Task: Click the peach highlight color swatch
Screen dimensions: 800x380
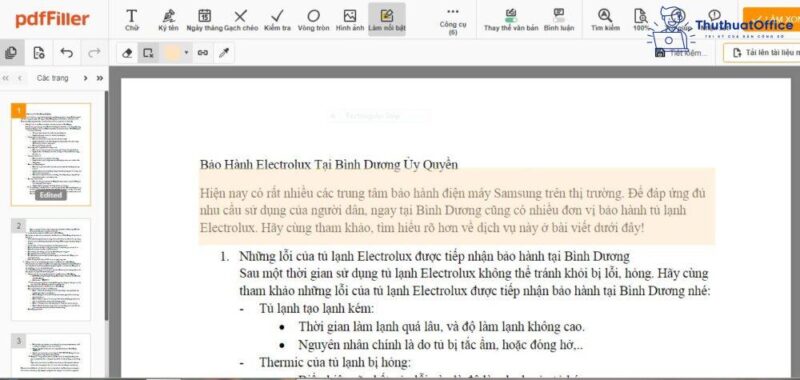Action: pyautogui.click(x=173, y=53)
